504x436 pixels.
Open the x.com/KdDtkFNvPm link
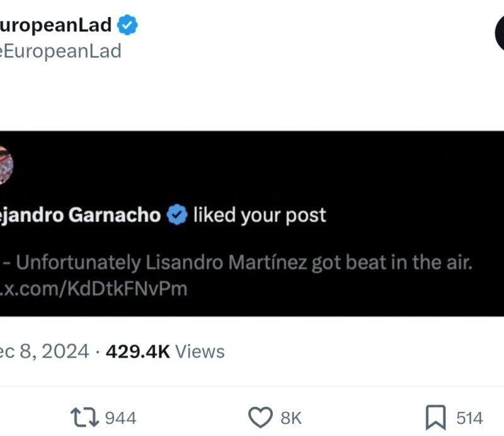(93, 289)
